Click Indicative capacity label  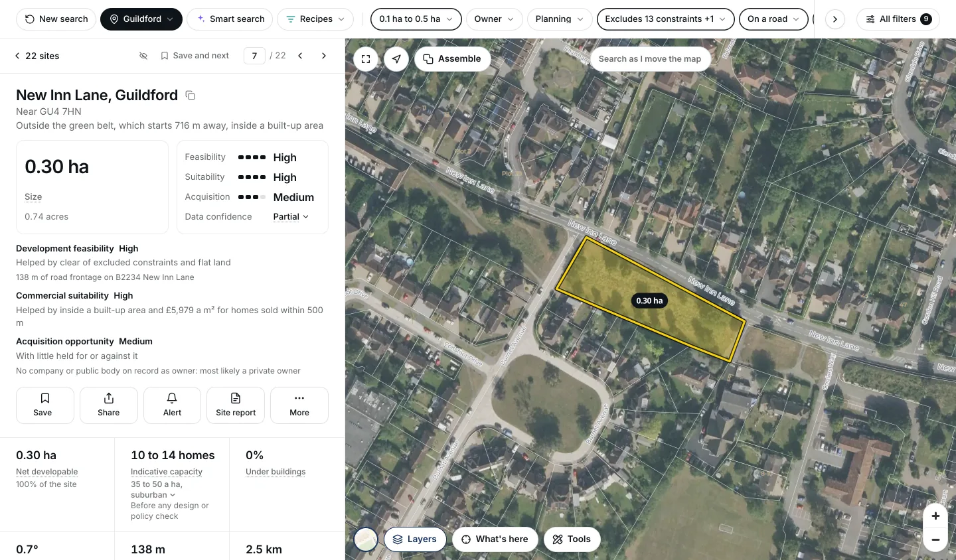pyautogui.click(x=167, y=472)
